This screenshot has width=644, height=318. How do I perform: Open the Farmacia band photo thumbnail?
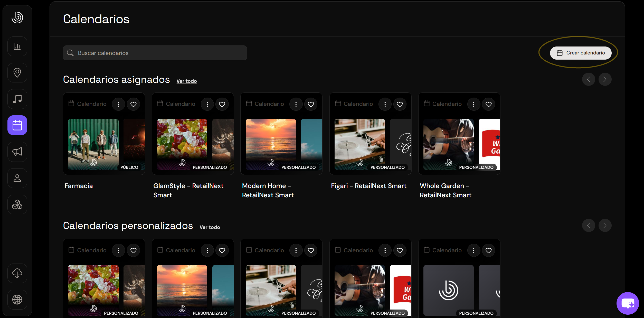(93, 144)
